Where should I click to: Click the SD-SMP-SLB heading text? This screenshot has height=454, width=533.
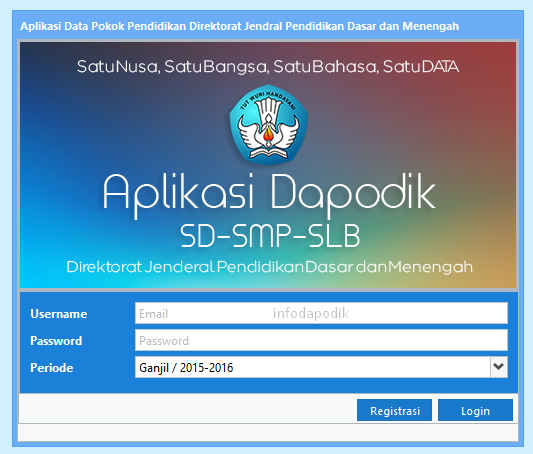(x=270, y=236)
